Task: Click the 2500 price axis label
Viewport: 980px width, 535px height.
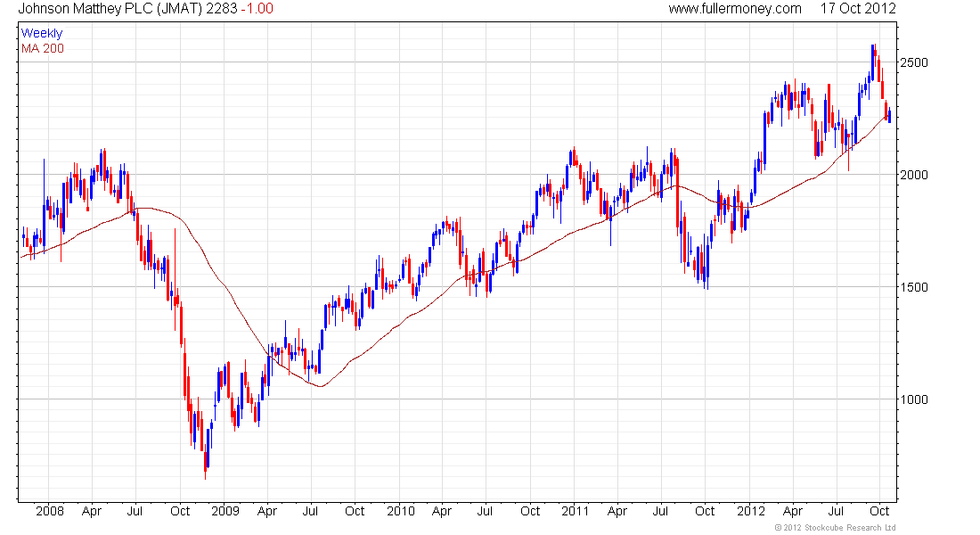Action: 914,62
